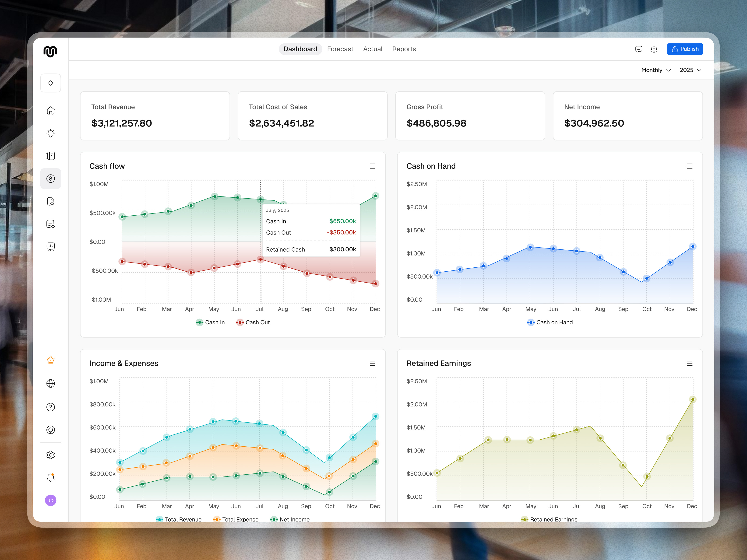Select the Reports tab
Image resolution: width=747 pixels, height=560 pixels.
404,49
